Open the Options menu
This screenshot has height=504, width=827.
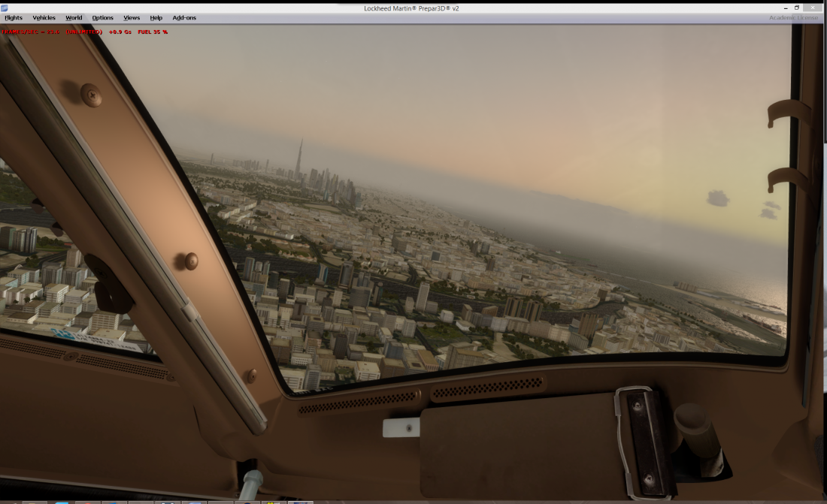pos(103,18)
